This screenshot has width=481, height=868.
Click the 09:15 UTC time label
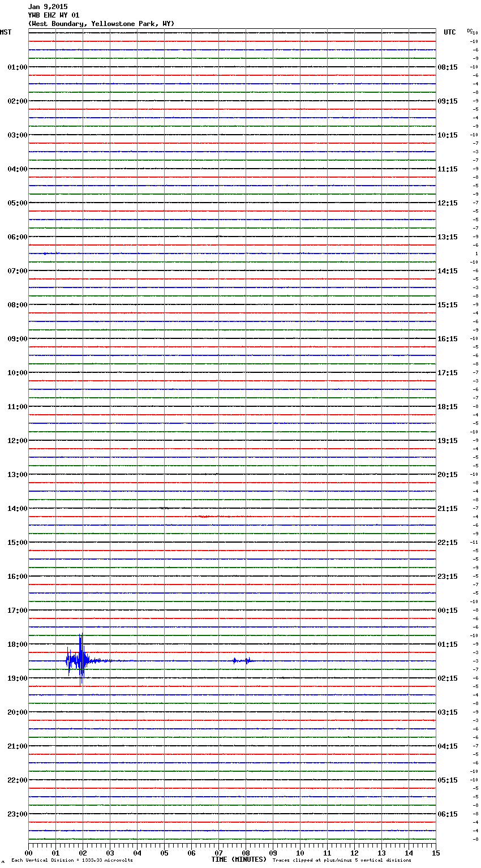(x=448, y=101)
